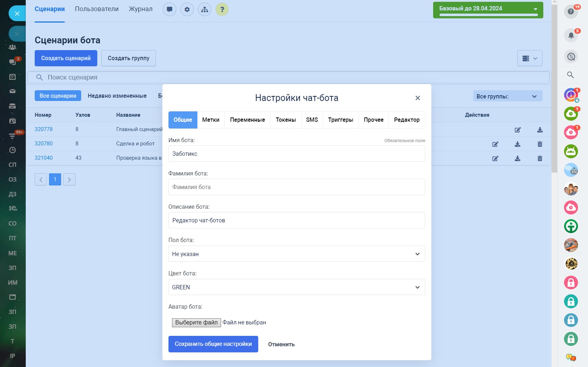Go to 'Пользователи' top menu
588x367 pixels.
point(97,9)
